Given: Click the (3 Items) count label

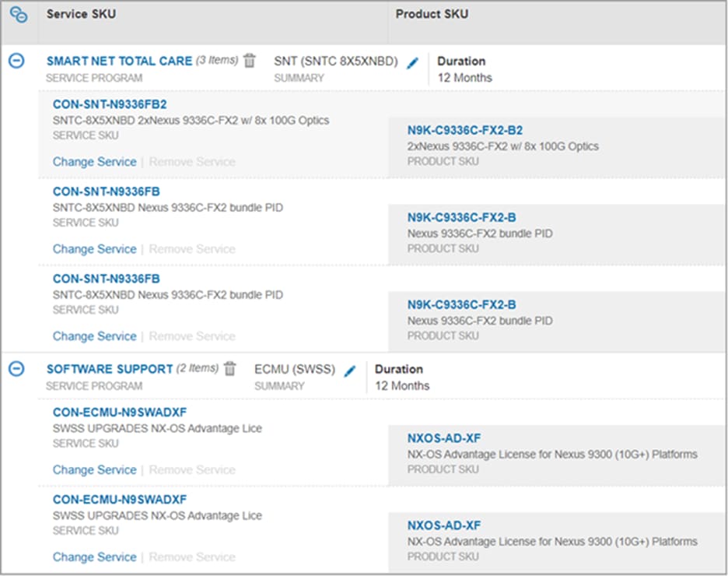Looking at the screenshot, I should coord(217,61).
